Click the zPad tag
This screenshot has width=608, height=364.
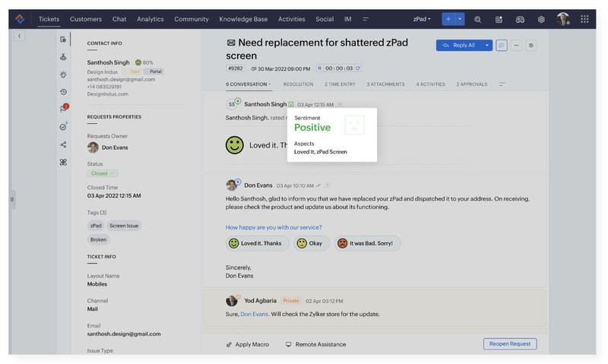tap(96, 226)
